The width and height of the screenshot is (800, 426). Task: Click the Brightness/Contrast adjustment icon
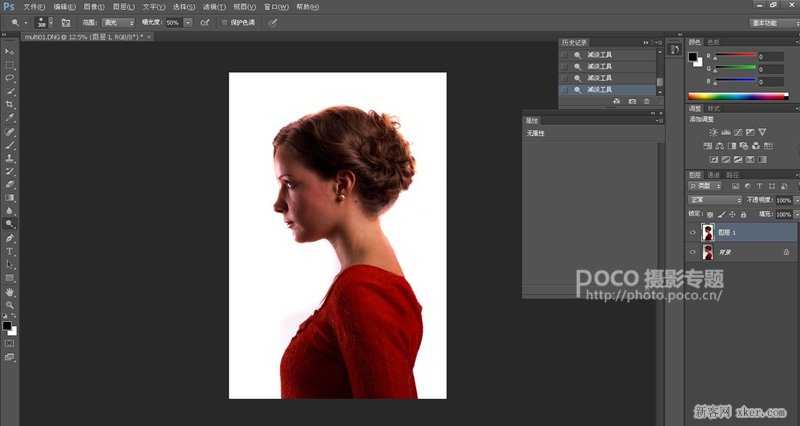(713, 132)
